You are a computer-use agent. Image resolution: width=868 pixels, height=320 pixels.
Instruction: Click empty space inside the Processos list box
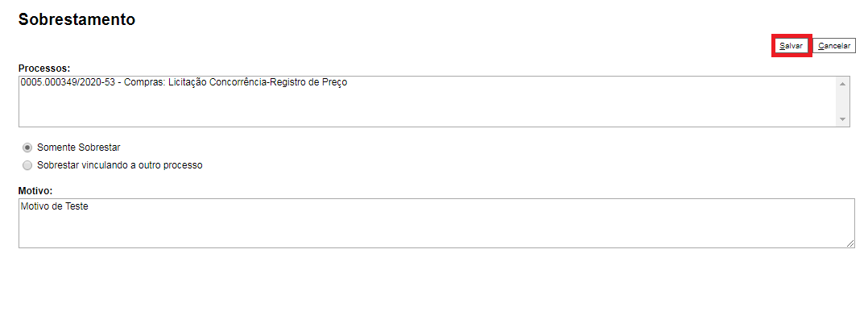pos(426,108)
